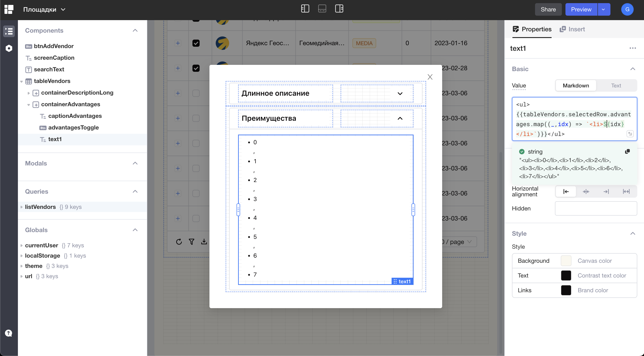Close the modal with X
This screenshot has width=644, height=356.
pyautogui.click(x=430, y=77)
